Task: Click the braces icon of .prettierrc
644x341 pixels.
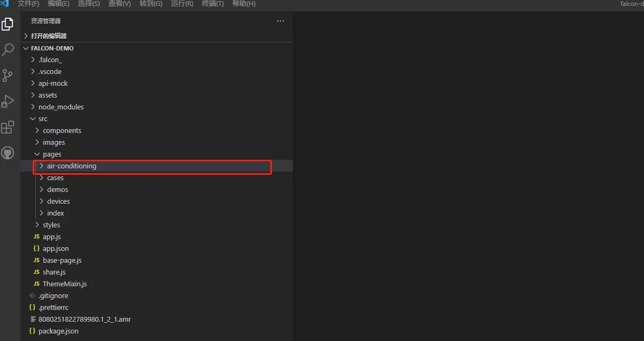Action: pyautogui.click(x=32, y=307)
